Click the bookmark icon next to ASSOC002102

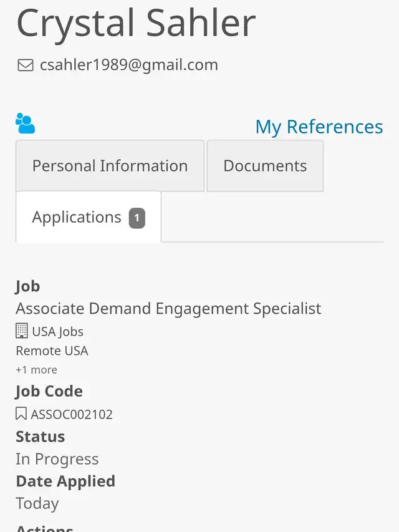[x=21, y=414]
